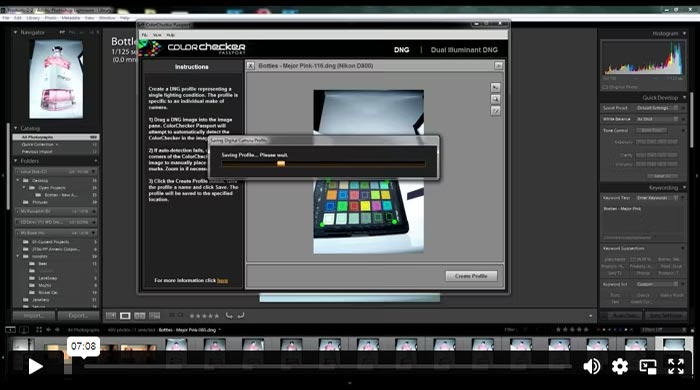Mute the video volume
The image size is (700, 390).
click(592, 366)
